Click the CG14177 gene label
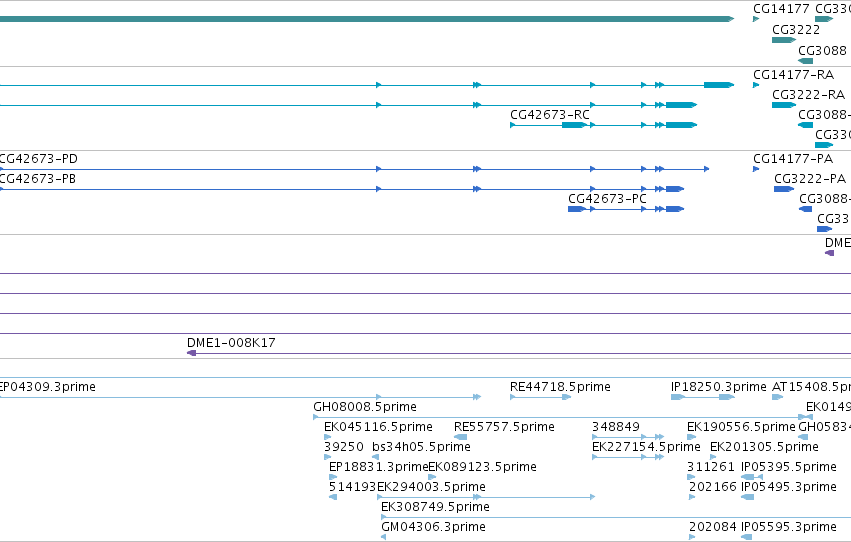This screenshot has width=851, height=542. point(781,9)
